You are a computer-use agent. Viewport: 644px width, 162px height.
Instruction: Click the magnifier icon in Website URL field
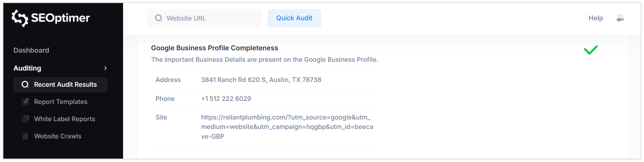click(158, 18)
